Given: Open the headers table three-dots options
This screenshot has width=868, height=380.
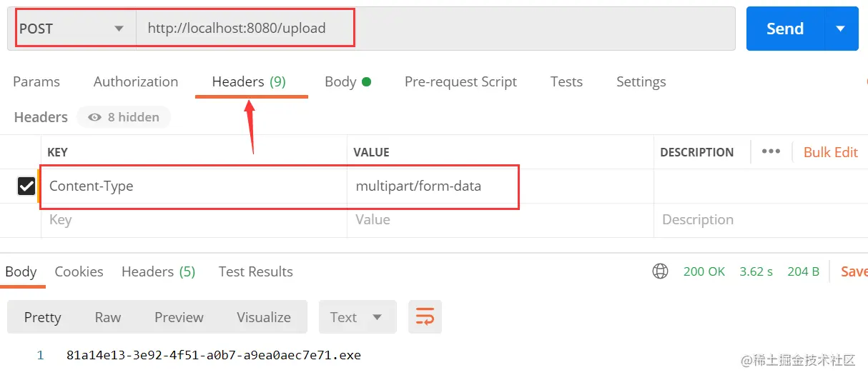Looking at the screenshot, I should [x=771, y=151].
